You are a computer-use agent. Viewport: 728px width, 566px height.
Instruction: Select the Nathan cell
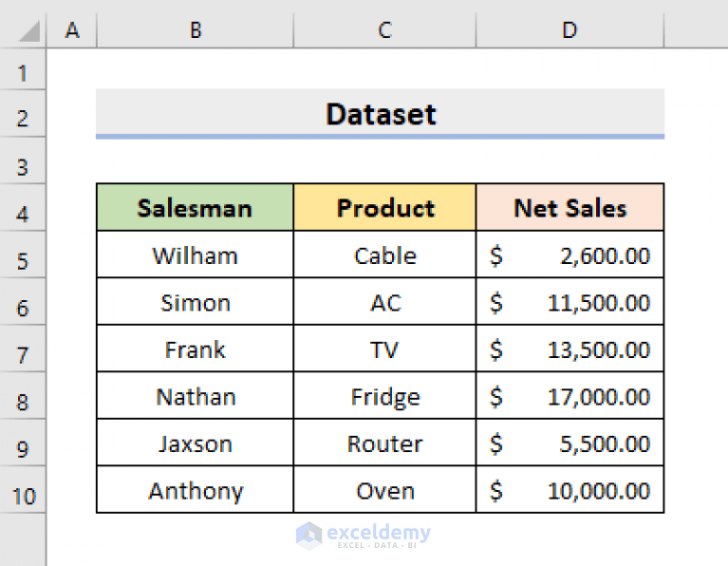(195, 395)
